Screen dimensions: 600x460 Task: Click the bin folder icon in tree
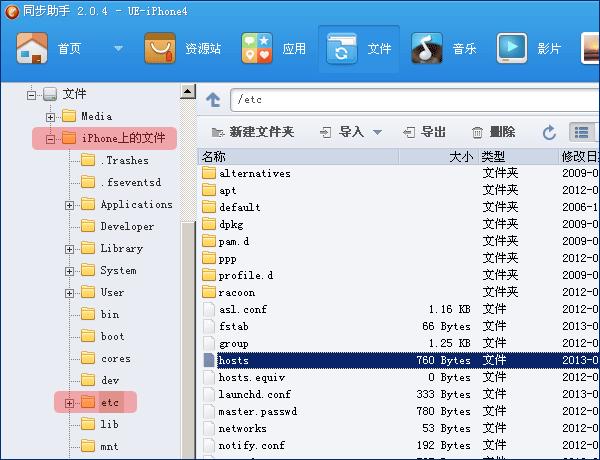click(x=88, y=314)
